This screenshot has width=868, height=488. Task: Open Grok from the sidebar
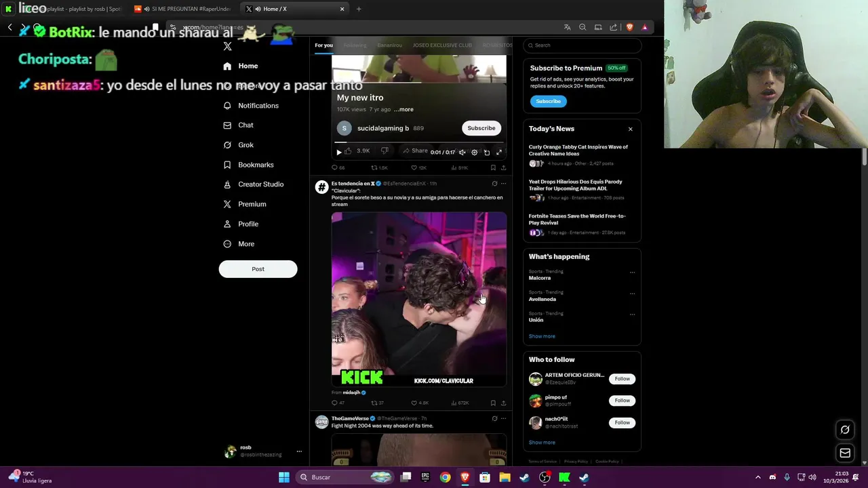(x=238, y=145)
